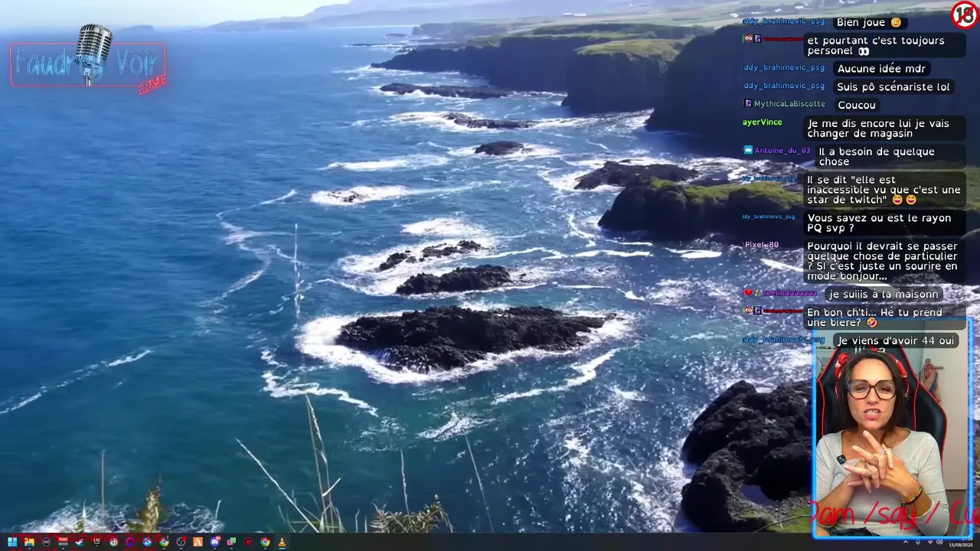This screenshot has height=551, width=980.
Task: Click username ayerVince in chat
Action: tap(762, 122)
